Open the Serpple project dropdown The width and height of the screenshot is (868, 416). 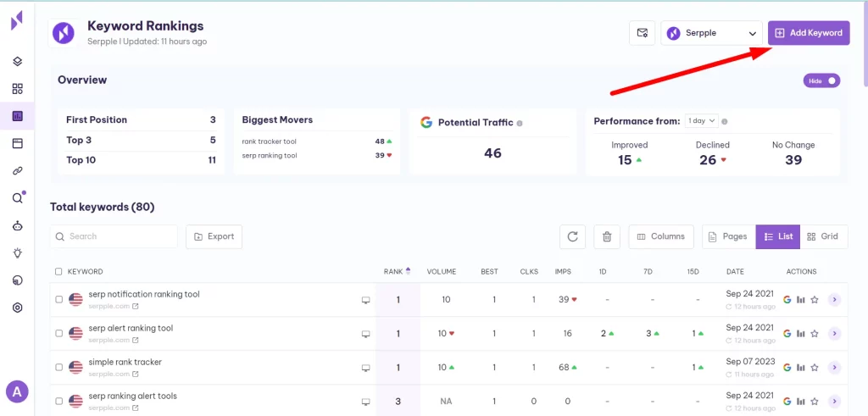tap(711, 33)
